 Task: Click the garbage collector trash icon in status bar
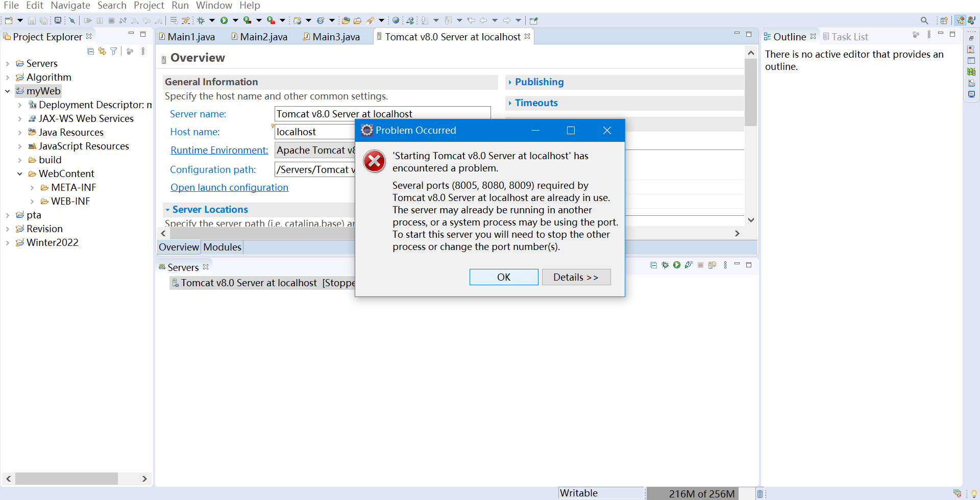pos(759,493)
